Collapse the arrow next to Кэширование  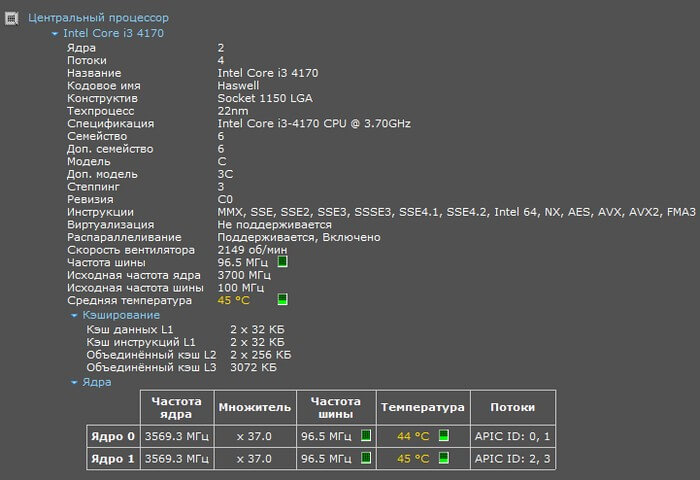click(x=74, y=315)
